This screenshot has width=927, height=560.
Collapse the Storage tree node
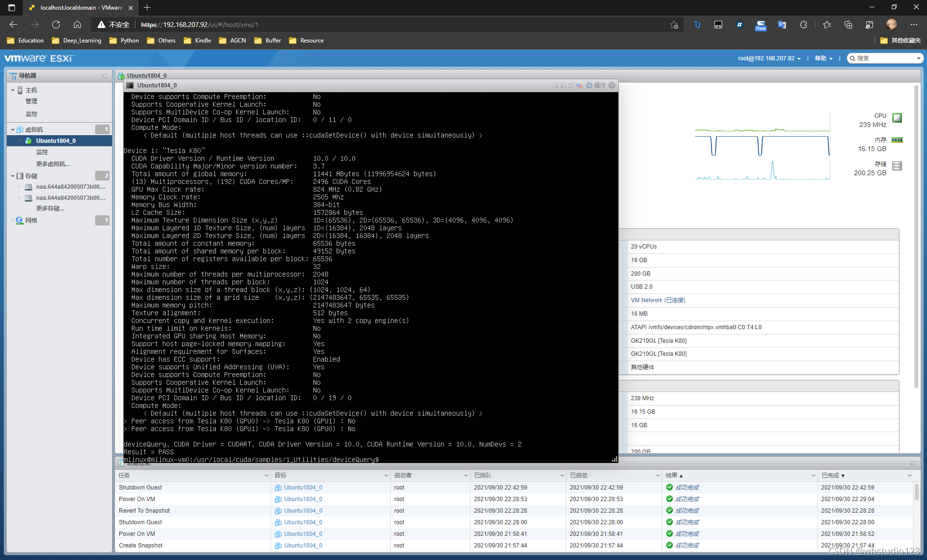pyautogui.click(x=13, y=176)
